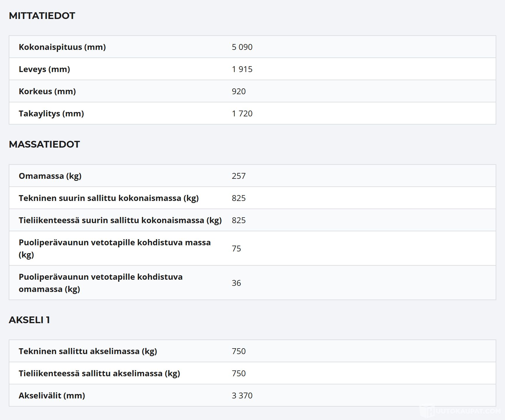505x420 pixels.
Task: Select the Takaylitys (mm) label
Action: click(x=51, y=113)
